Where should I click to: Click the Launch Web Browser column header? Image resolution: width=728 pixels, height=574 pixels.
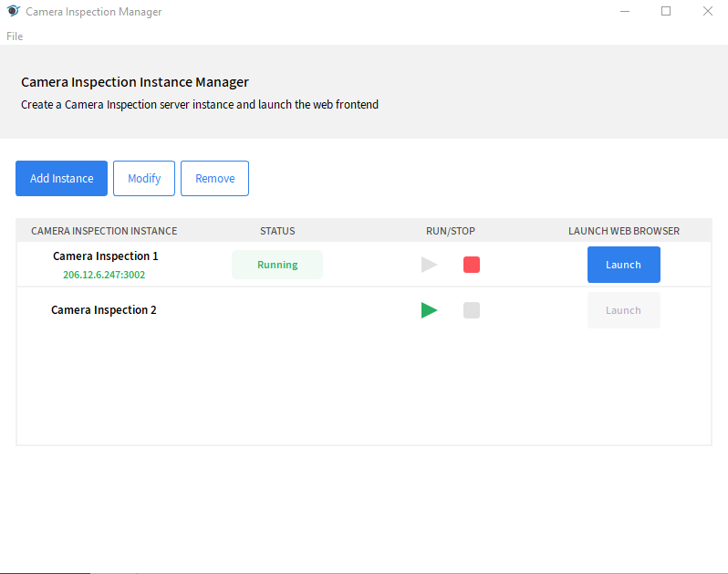click(x=623, y=231)
